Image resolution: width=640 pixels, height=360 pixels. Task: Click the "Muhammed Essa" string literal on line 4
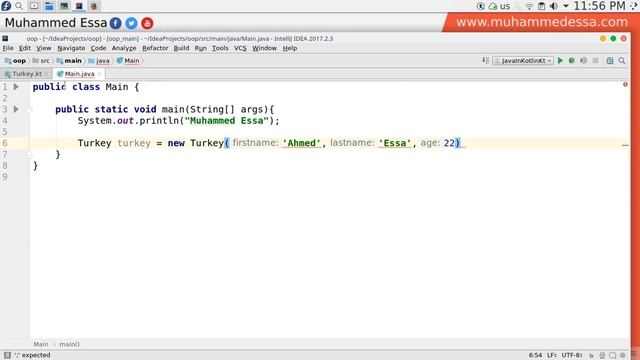point(227,121)
